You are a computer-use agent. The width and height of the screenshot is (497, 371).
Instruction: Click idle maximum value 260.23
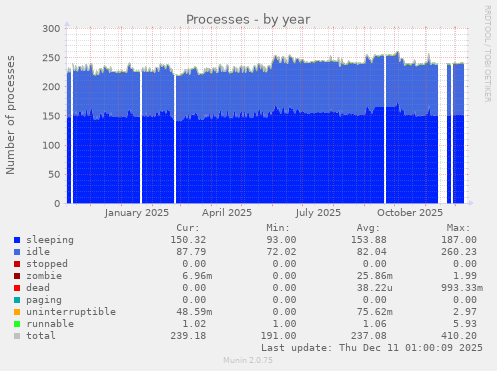[459, 252]
